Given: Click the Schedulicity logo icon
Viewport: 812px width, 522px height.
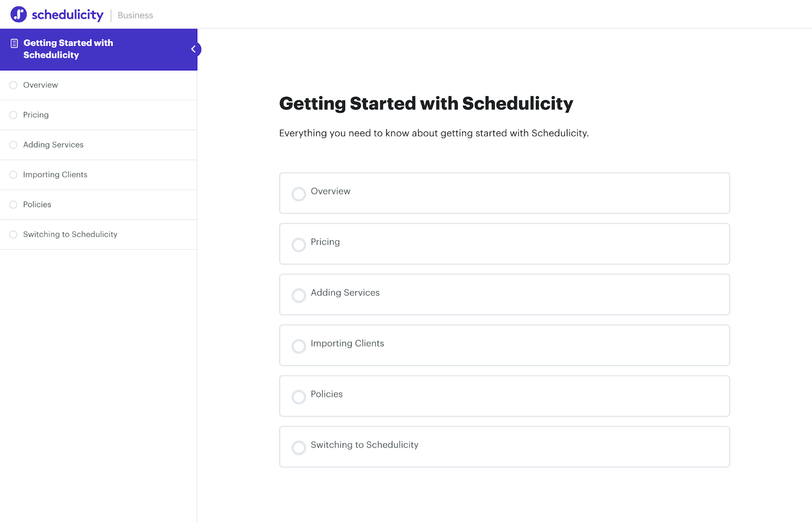Looking at the screenshot, I should tap(19, 14).
